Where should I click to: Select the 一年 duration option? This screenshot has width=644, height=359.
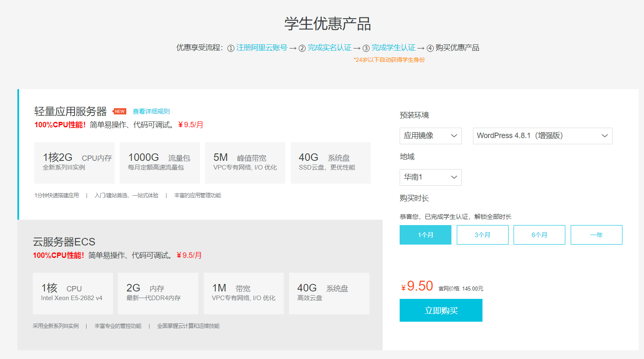click(596, 235)
